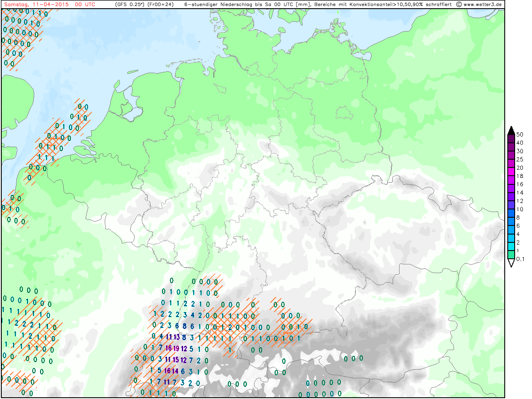Click the precipitation value 15 on the map
This screenshot has width=532, height=399.
pyautogui.click(x=176, y=359)
